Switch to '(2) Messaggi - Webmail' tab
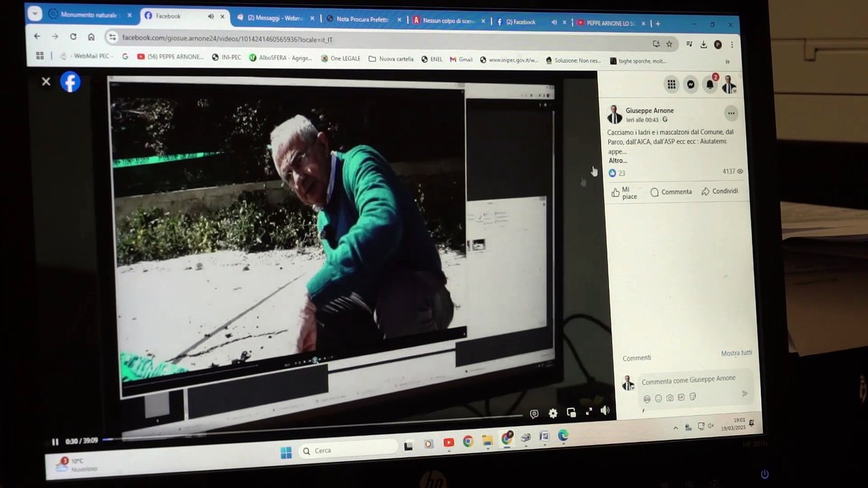Screen dimensions: 868x488 pos(275,18)
